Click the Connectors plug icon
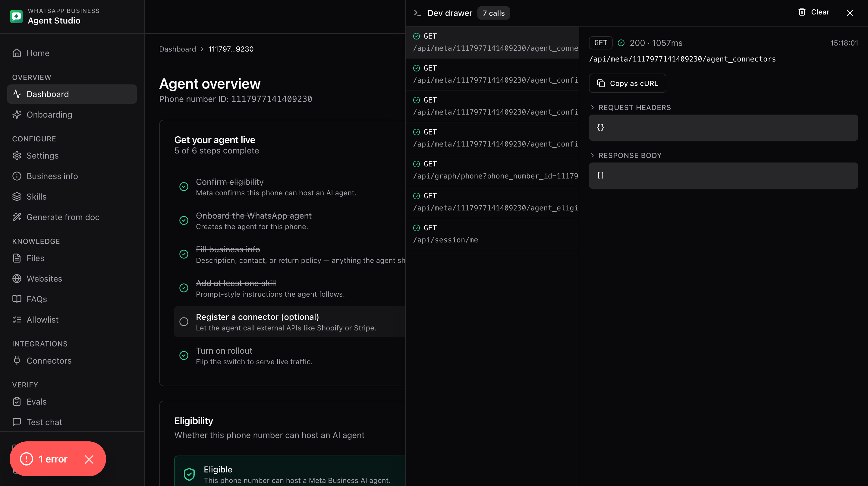 point(17,361)
